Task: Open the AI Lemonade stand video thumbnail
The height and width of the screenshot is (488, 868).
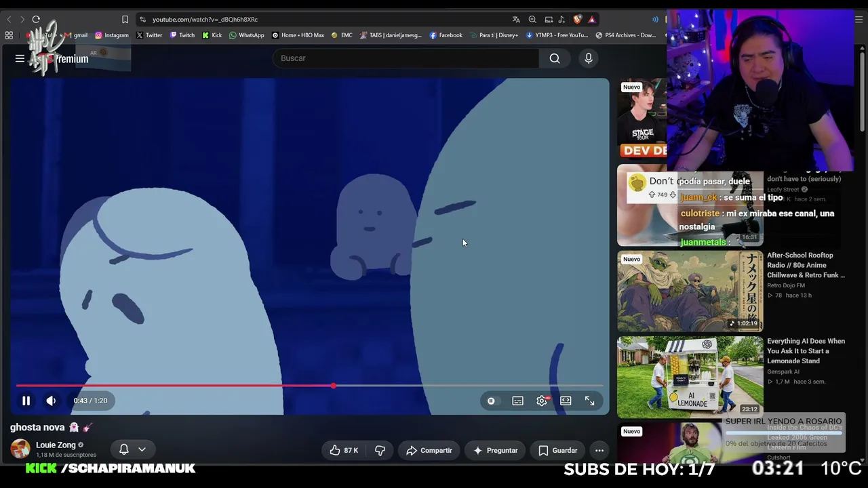Action: click(x=690, y=378)
